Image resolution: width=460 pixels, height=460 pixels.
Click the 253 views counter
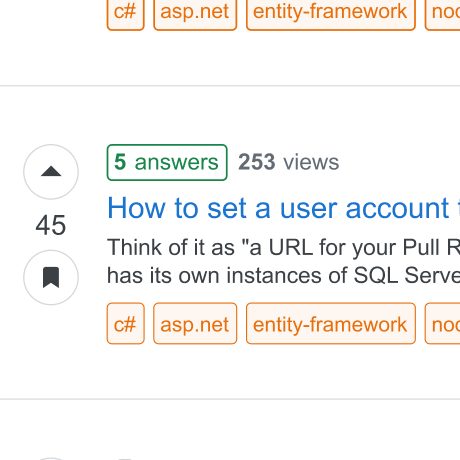coord(289,162)
